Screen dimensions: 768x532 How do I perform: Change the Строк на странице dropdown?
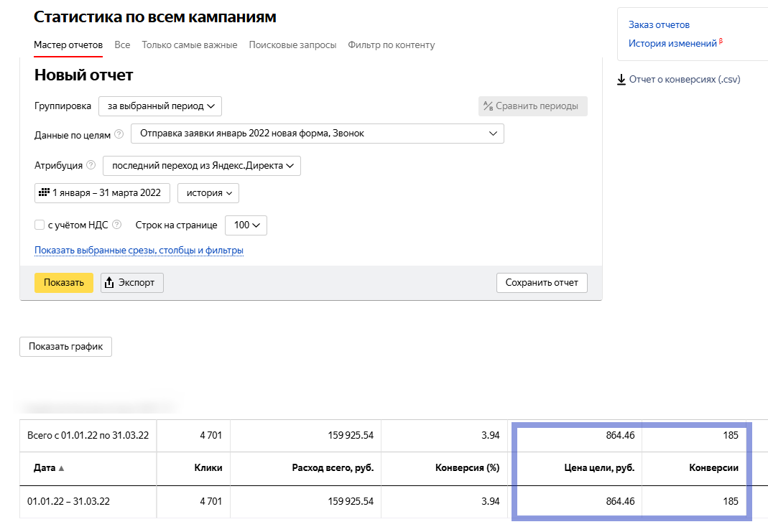[246, 225]
